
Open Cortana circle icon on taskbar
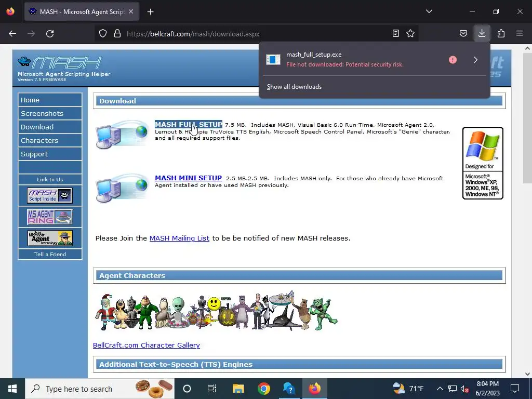coord(187,389)
